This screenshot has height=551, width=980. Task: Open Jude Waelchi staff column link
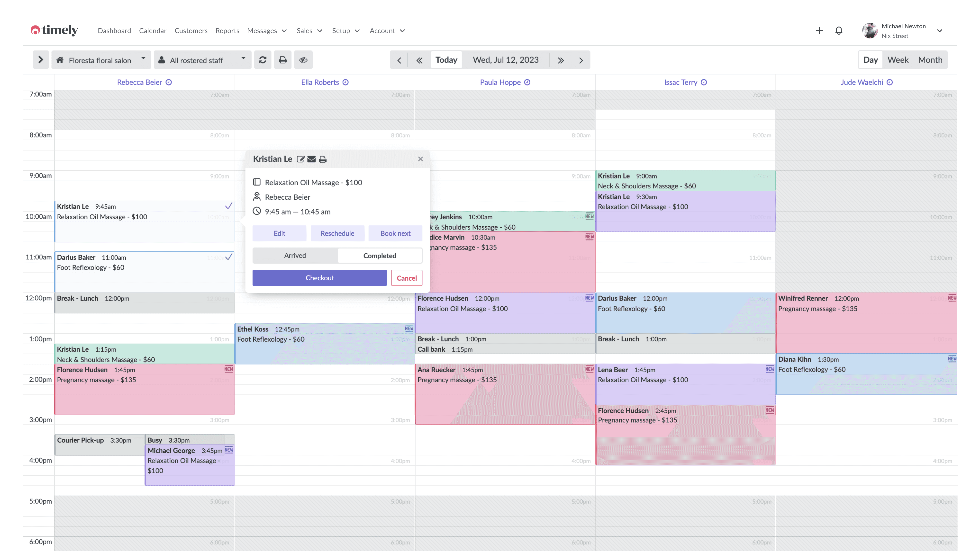coord(862,82)
